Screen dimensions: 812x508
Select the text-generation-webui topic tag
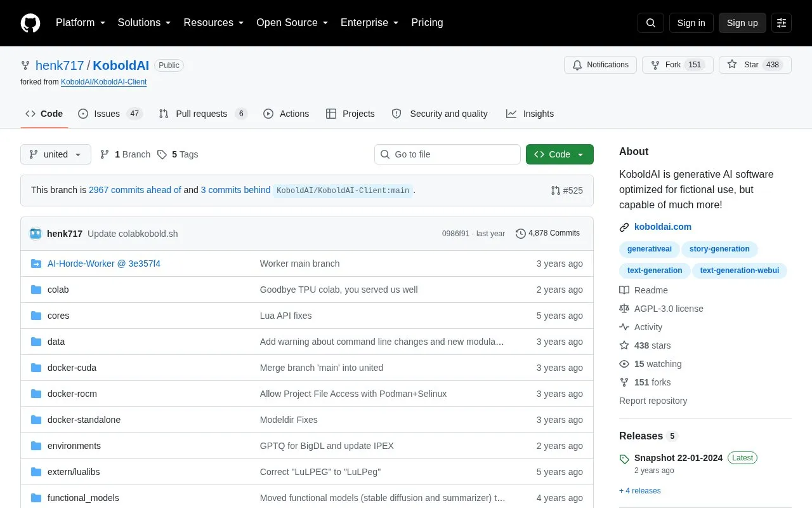coord(739,271)
